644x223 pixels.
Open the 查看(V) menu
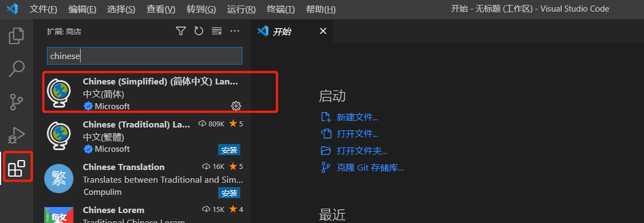coord(161,9)
